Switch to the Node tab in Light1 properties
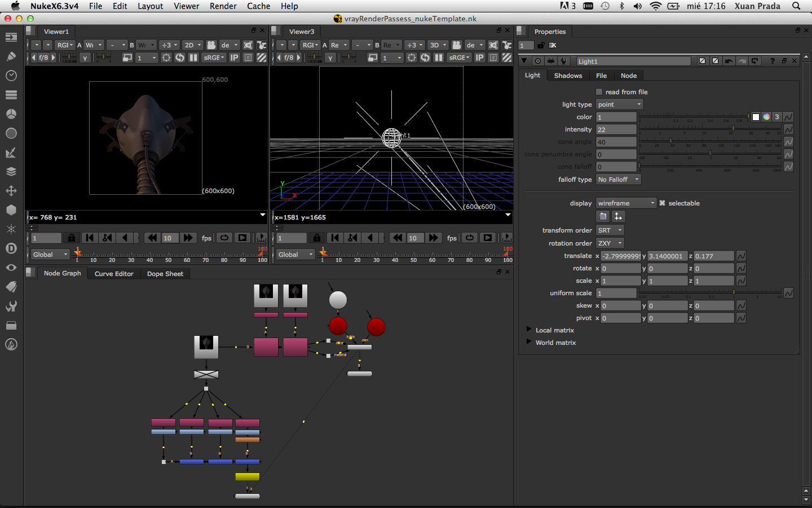The width and height of the screenshot is (812, 508). coord(629,76)
